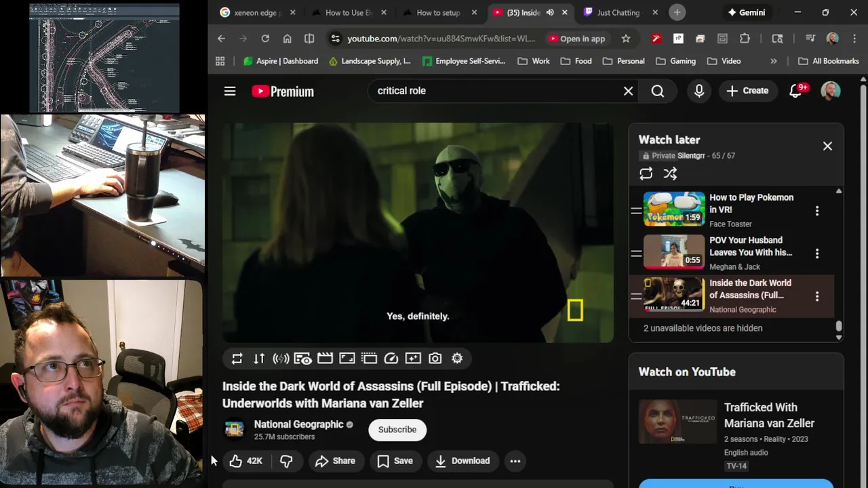Run search with the magnifier button
This screenshot has width=868, height=488.
click(658, 91)
